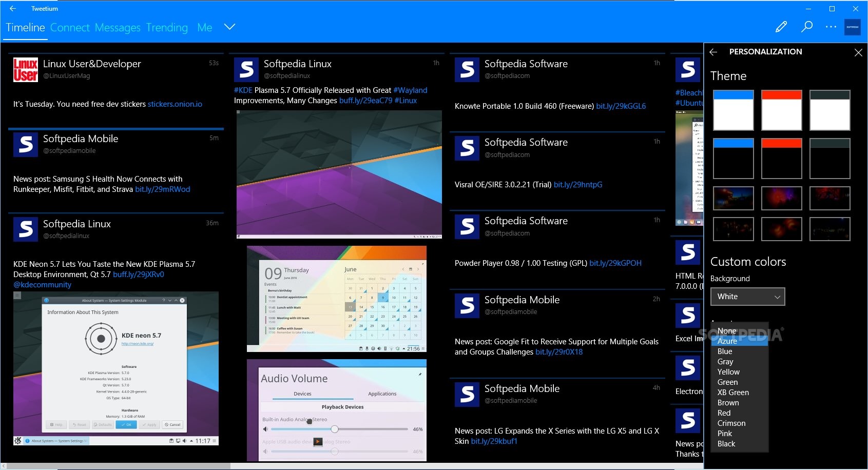
Task: Select Yellow accent color
Action: (x=739, y=372)
